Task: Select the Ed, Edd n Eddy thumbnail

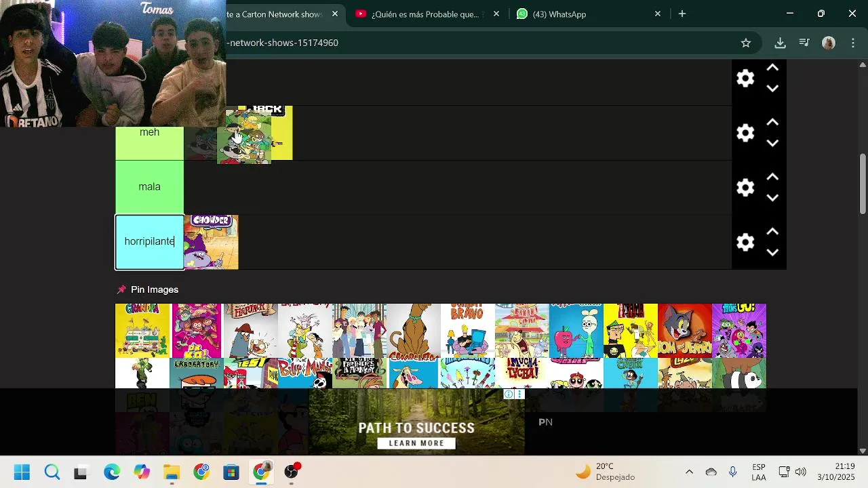Action: pos(305,330)
